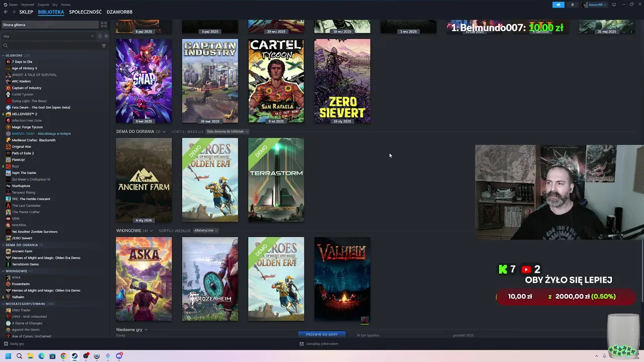Click the library search input field

54,46
